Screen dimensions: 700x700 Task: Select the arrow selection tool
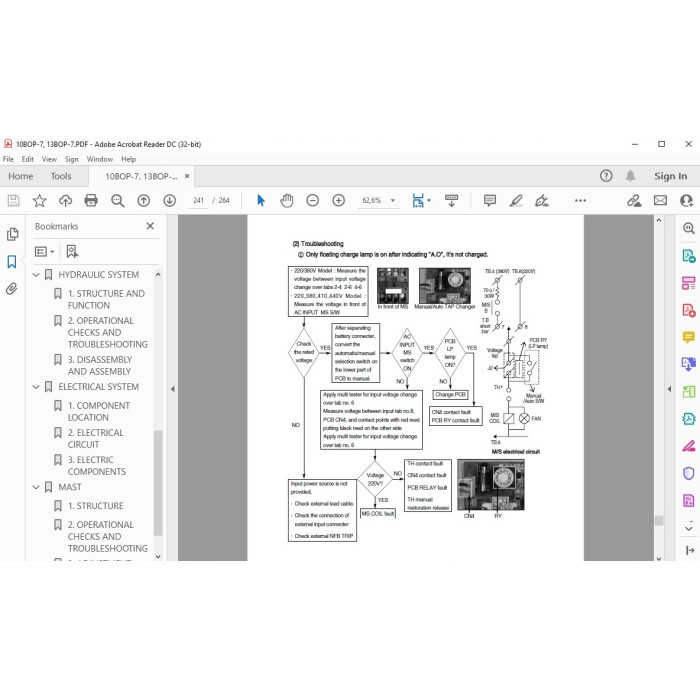[x=261, y=200]
